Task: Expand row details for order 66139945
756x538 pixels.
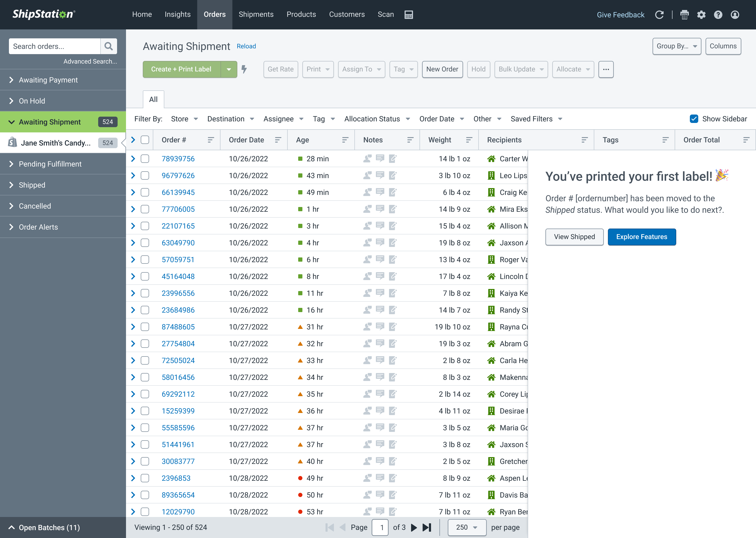Action: [133, 193]
